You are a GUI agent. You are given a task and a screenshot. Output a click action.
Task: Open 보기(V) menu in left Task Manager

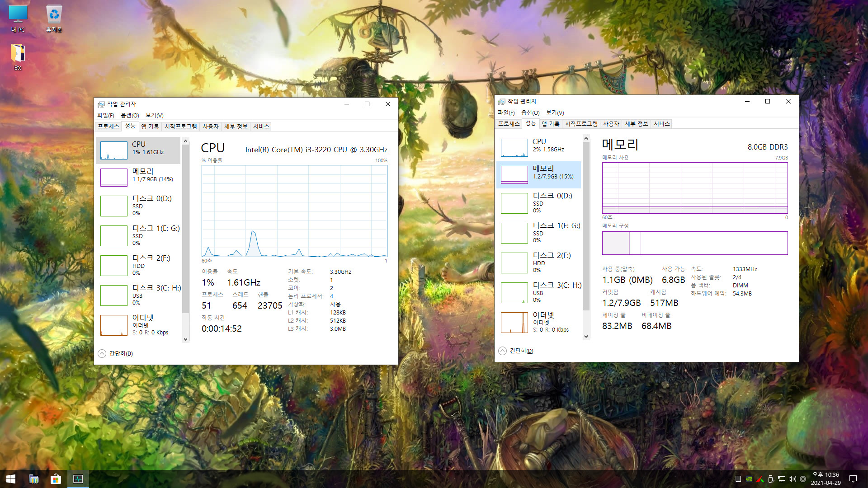click(155, 115)
